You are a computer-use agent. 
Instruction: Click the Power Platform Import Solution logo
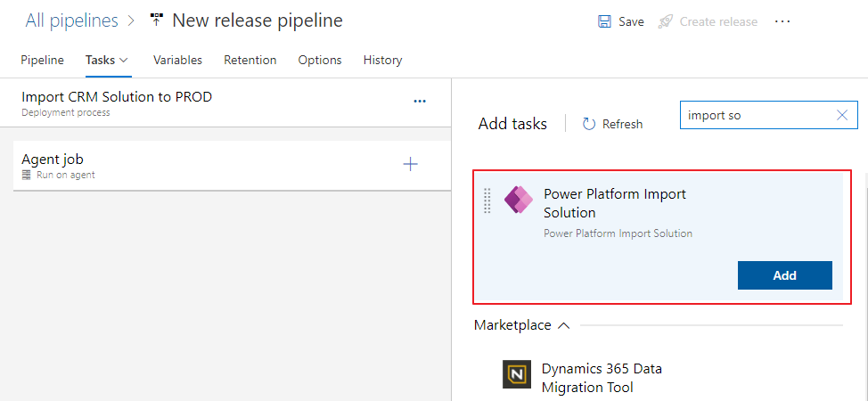click(x=518, y=200)
